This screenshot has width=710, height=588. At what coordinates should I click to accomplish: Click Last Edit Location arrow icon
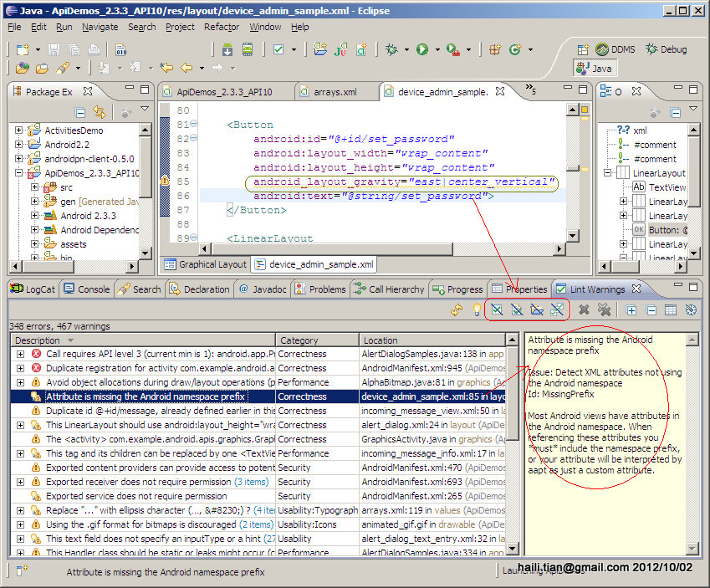pyautogui.click(x=166, y=68)
